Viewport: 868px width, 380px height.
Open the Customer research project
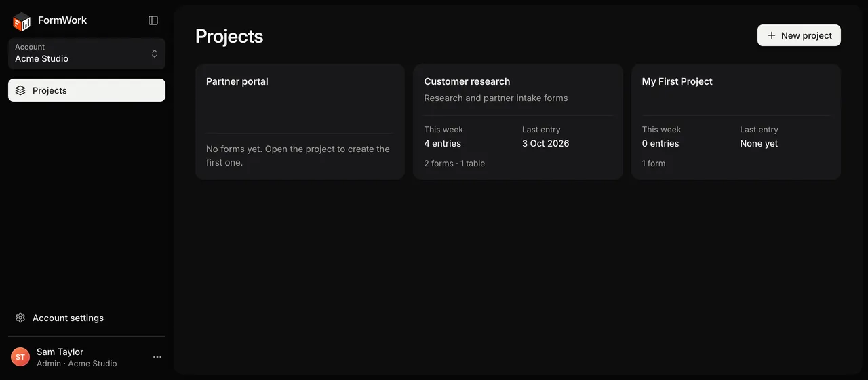coord(518,121)
